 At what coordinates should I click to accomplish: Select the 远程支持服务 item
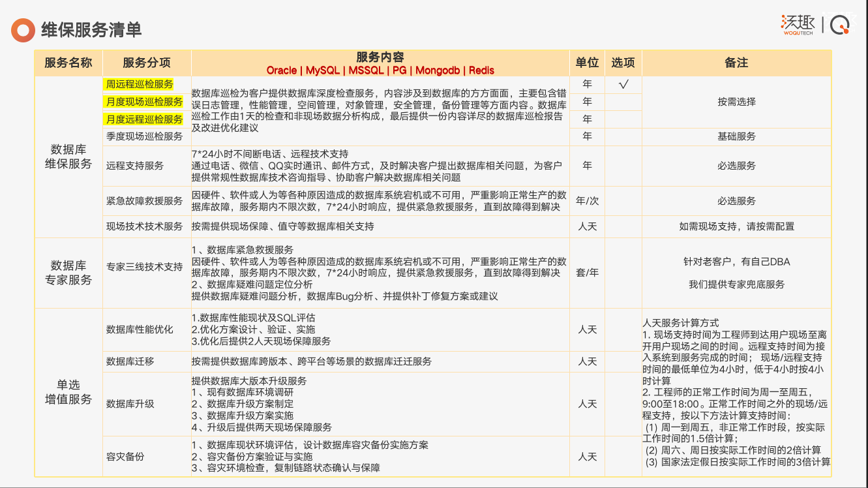(x=135, y=166)
